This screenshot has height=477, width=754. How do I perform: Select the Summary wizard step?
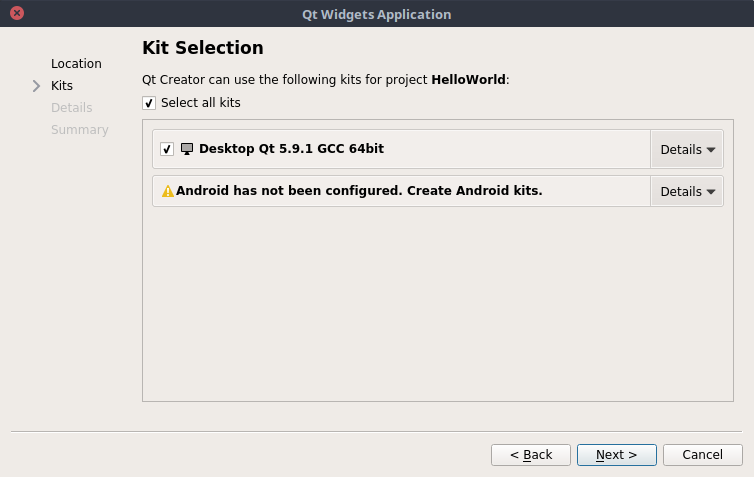[x=79, y=130]
